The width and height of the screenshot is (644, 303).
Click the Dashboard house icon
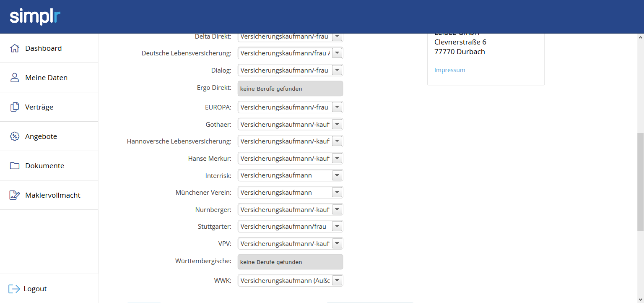(15, 48)
